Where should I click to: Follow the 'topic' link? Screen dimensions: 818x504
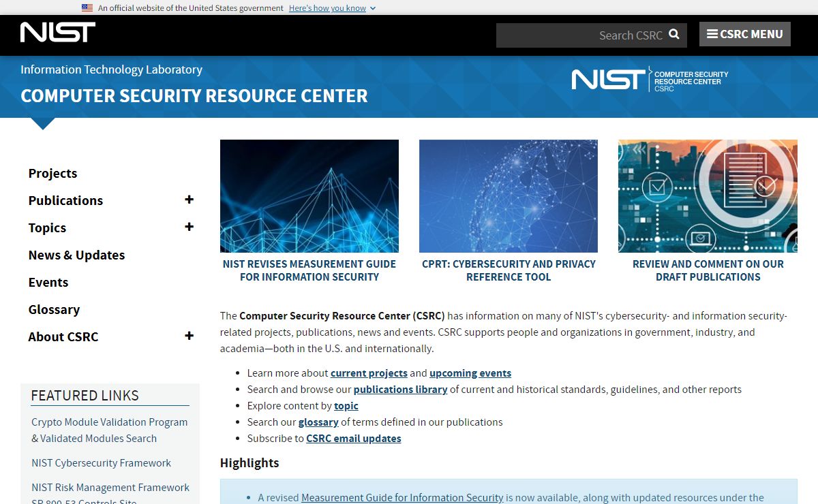[x=346, y=406]
